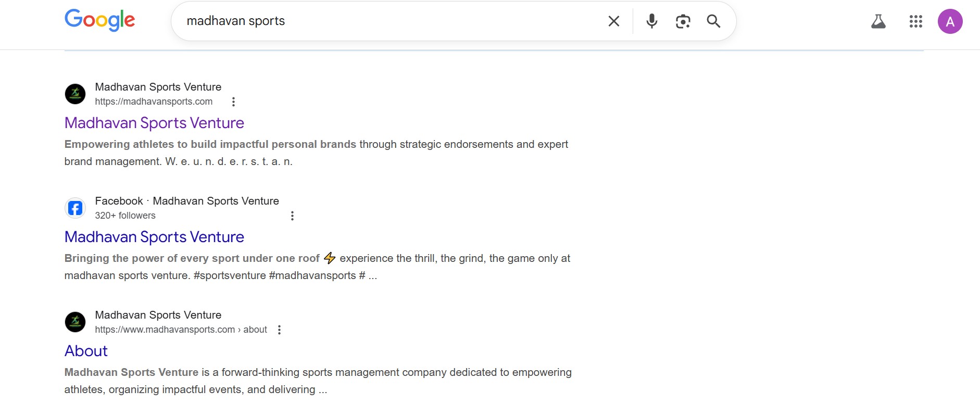The image size is (980, 416).
Task: Click the https://madhavansports.com breadcrumb URL
Action: tap(153, 102)
